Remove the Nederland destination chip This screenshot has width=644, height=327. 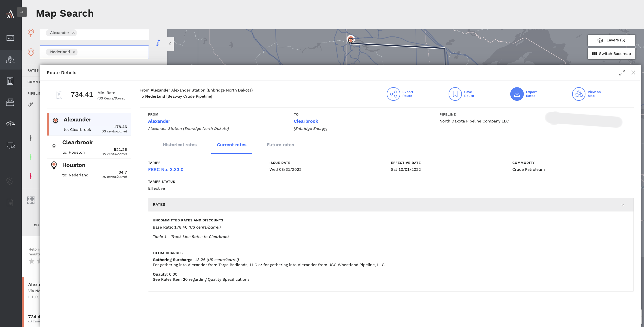click(x=74, y=52)
